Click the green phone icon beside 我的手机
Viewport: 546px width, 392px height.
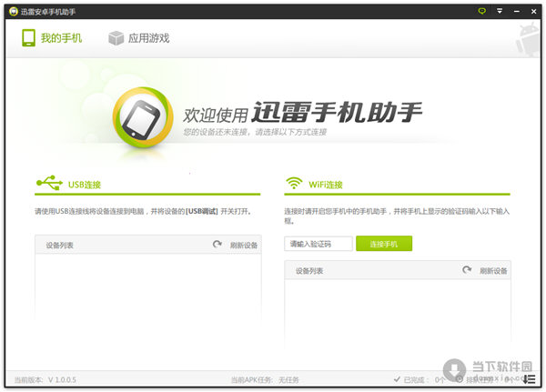coord(28,38)
